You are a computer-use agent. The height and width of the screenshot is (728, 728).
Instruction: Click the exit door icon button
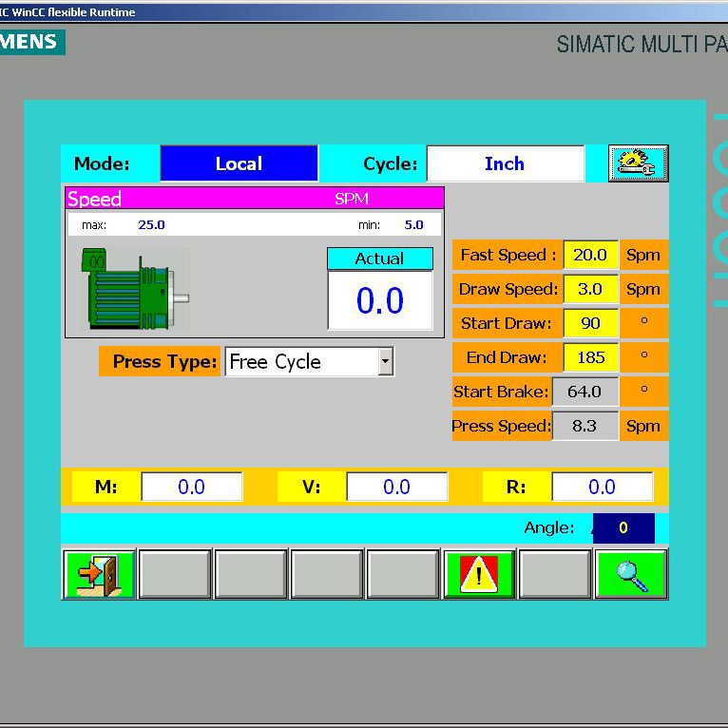click(99, 574)
